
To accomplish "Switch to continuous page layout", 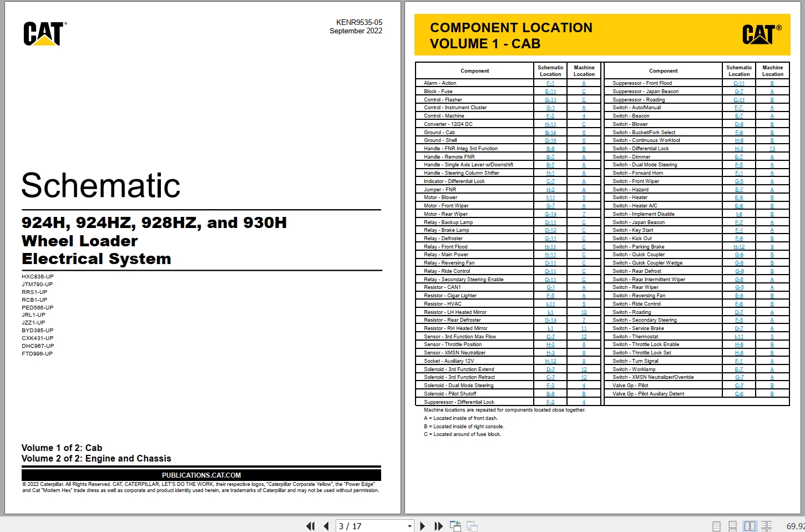I will 732,526.
